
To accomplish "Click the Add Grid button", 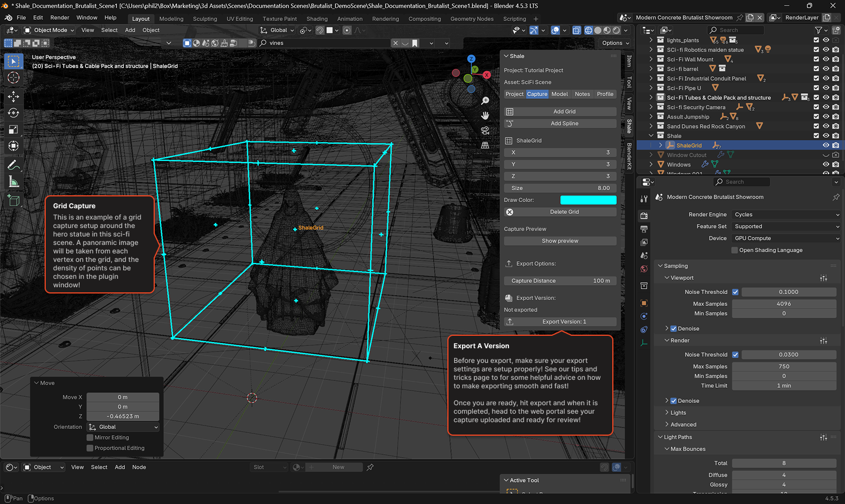I will coord(560,112).
